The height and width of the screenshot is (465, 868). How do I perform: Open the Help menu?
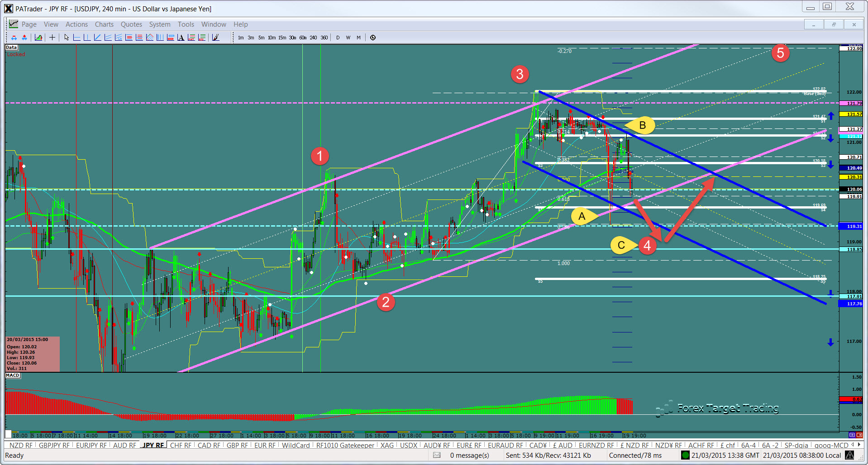240,24
